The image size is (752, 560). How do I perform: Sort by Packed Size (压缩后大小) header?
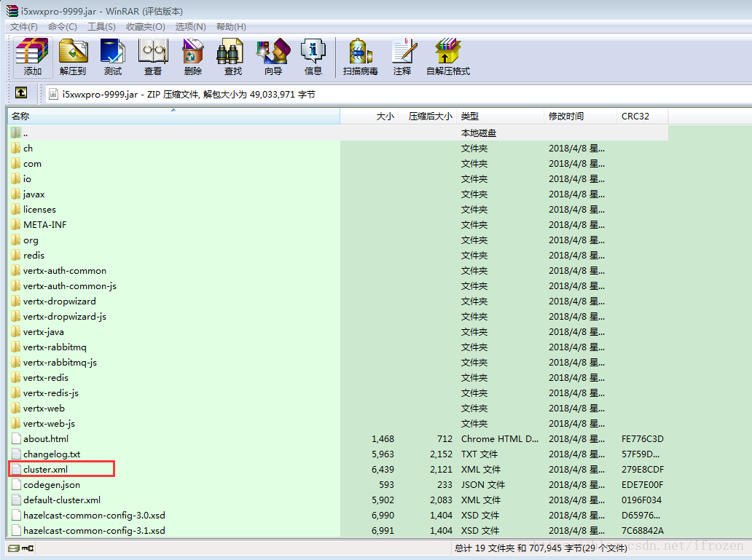428,116
